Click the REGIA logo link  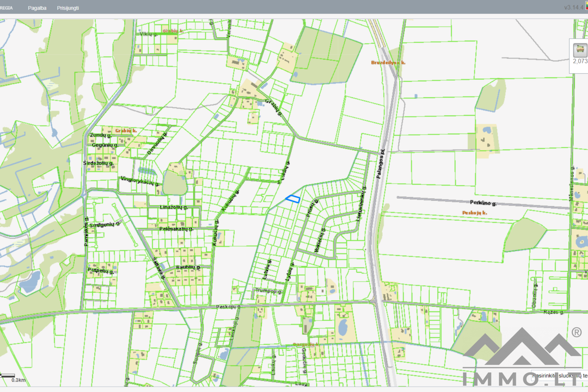tap(6, 8)
